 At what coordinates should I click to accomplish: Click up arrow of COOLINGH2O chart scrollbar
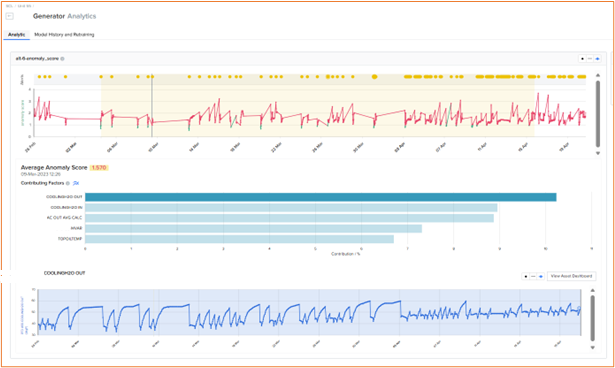[593, 291]
